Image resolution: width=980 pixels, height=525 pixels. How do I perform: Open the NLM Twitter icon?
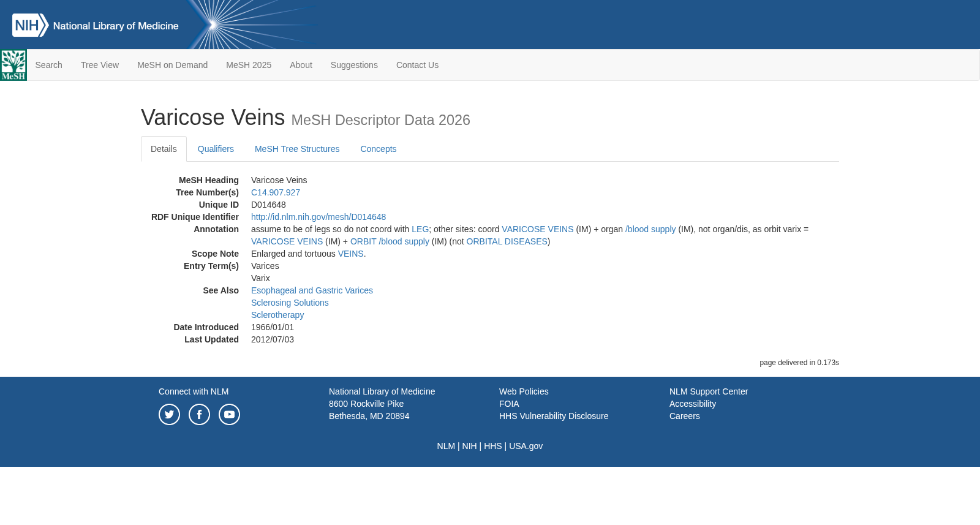pos(169,415)
